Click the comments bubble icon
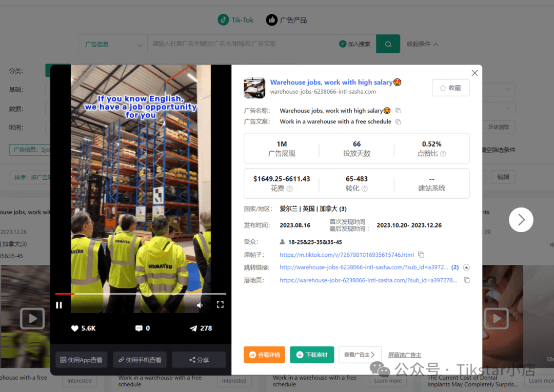Viewport: 554px width, 392px height. click(139, 328)
